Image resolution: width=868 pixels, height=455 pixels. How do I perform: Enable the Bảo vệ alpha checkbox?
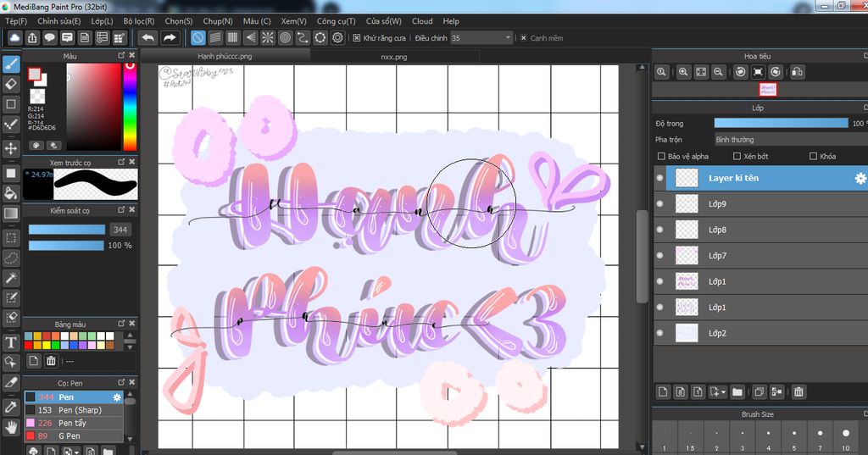(661, 157)
